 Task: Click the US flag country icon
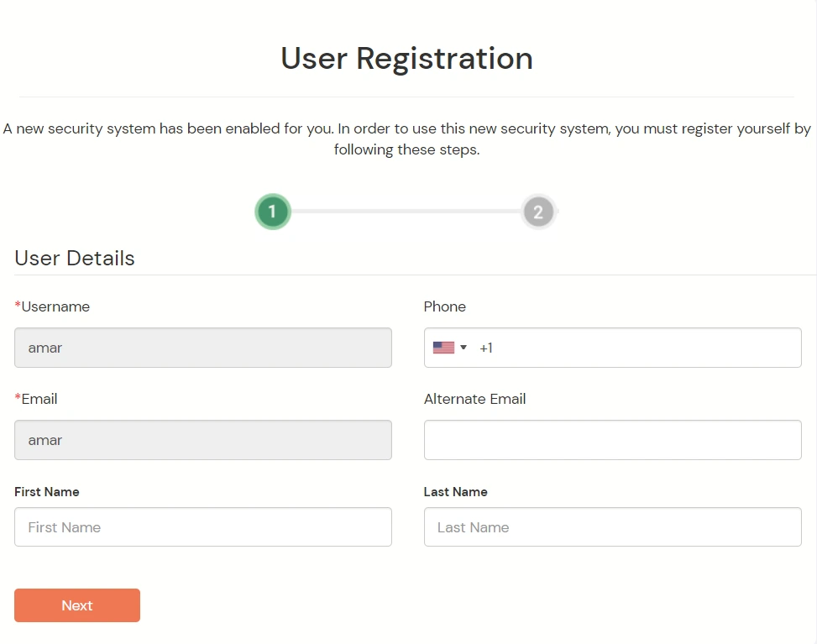point(444,347)
